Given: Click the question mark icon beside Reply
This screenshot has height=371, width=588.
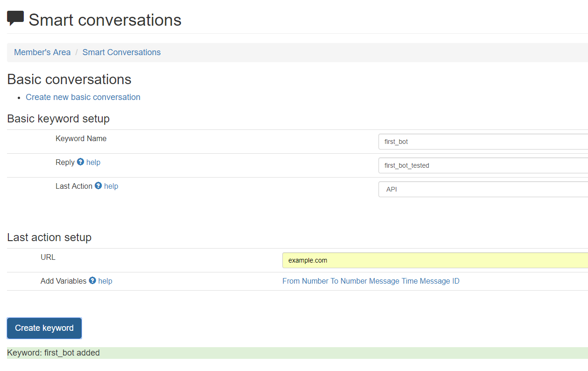Looking at the screenshot, I should (x=80, y=162).
